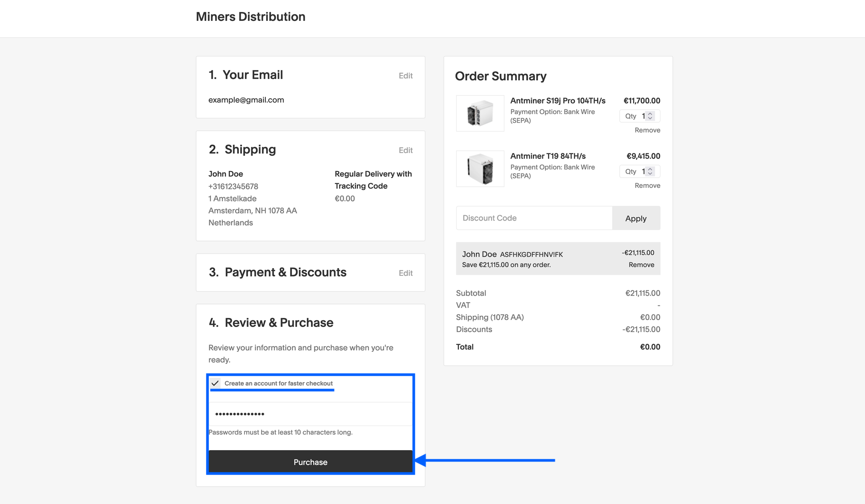
Task: Click the Miners Distribution store title
Action: (x=250, y=17)
